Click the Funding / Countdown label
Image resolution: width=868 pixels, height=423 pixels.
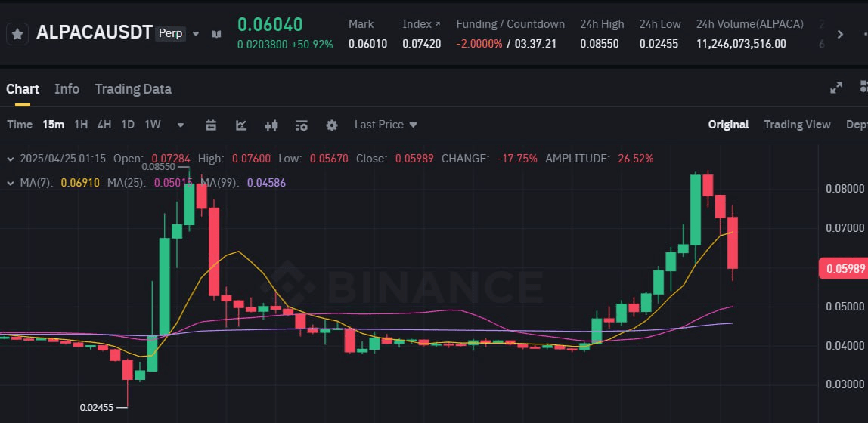pyautogui.click(x=510, y=23)
